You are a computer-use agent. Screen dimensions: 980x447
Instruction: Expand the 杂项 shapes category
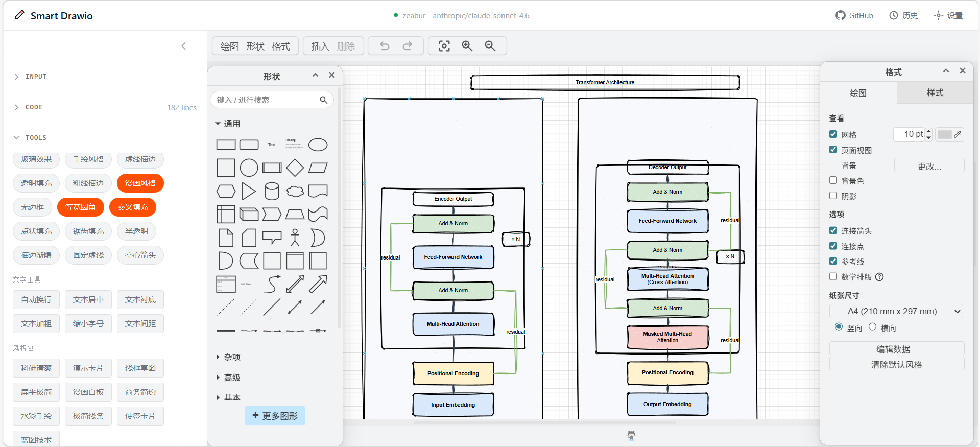pyautogui.click(x=227, y=357)
